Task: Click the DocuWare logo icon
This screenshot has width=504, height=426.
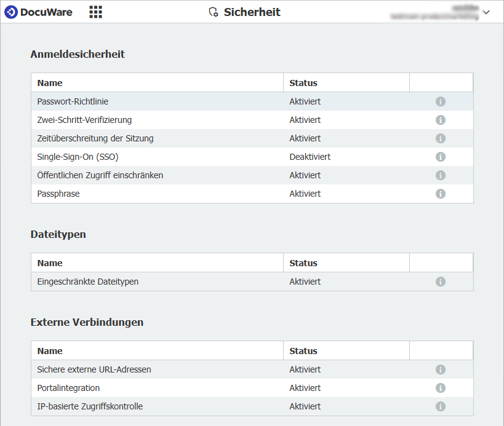Action: pos(10,11)
